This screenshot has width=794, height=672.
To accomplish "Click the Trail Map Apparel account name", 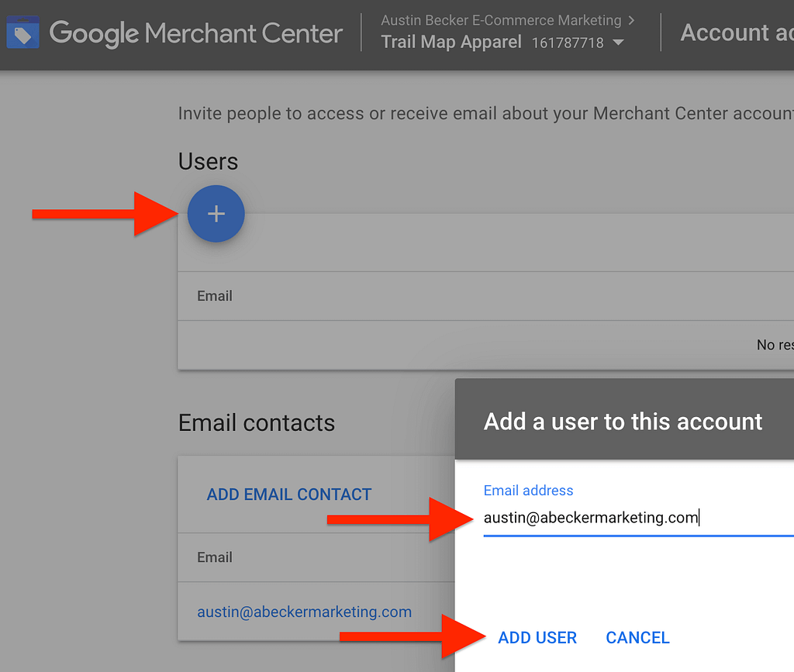I will (451, 42).
